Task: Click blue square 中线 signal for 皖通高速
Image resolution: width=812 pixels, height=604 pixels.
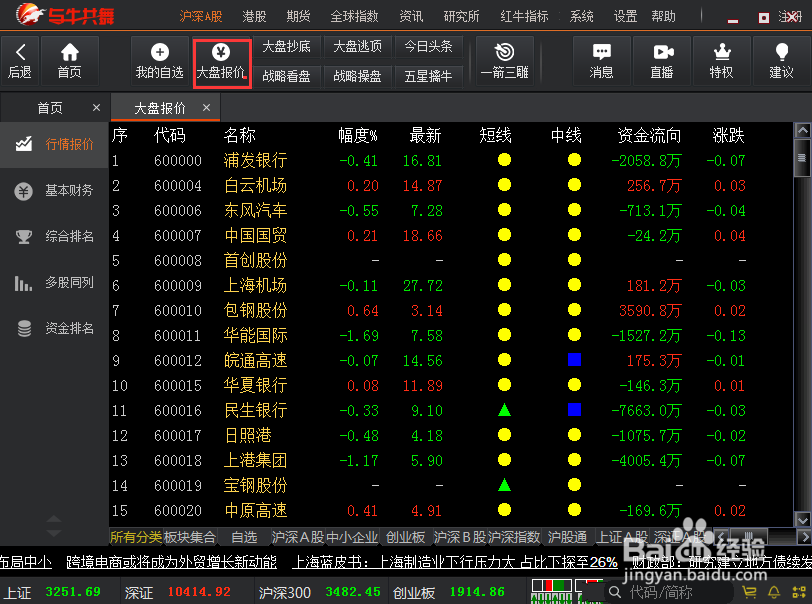Action: point(574,360)
